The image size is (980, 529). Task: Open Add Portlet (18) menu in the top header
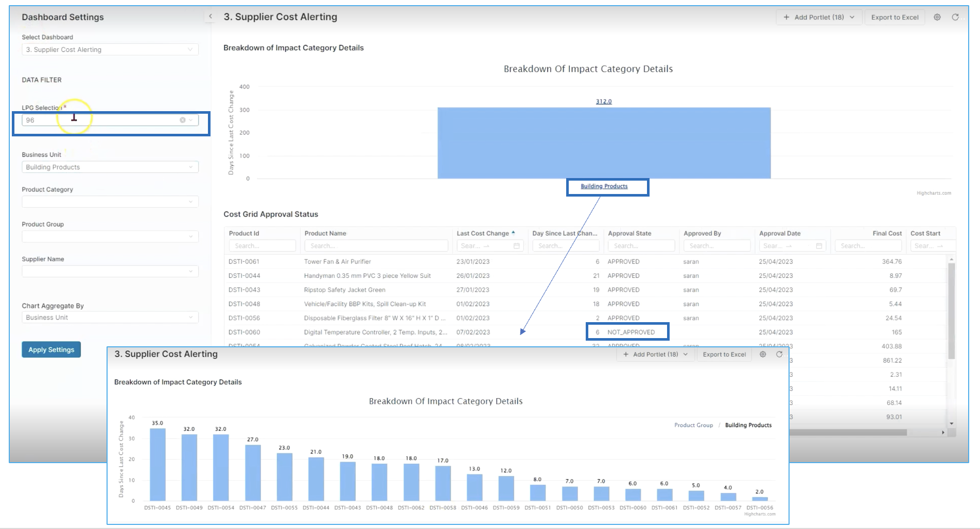pos(818,17)
